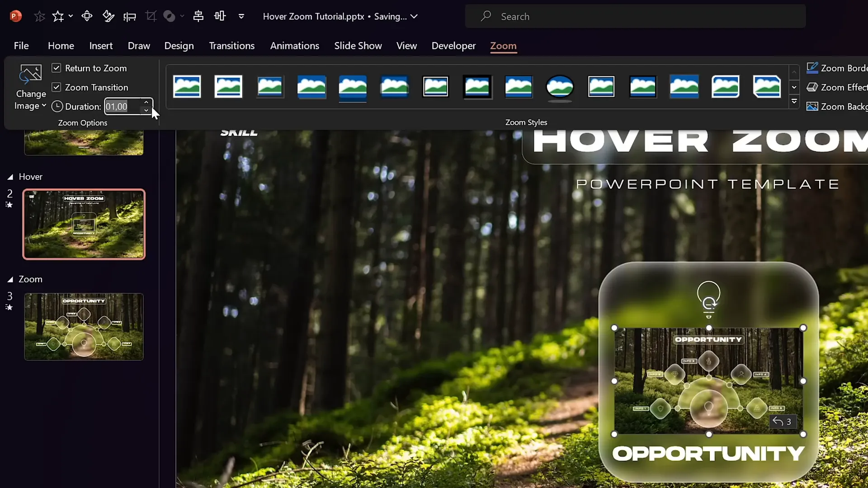
Task: Click the Align Objects icon in Quick Access Toolbar
Action: tap(199, 16)
